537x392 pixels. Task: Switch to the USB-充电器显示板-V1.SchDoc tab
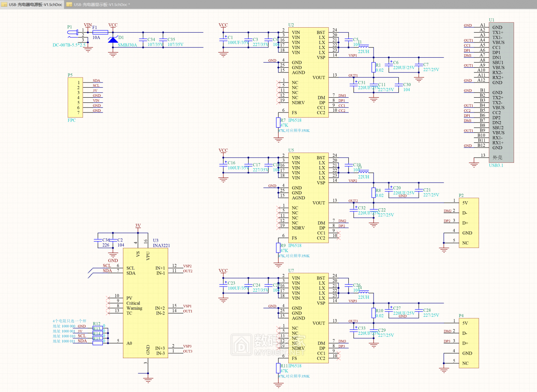pos(98,5)
